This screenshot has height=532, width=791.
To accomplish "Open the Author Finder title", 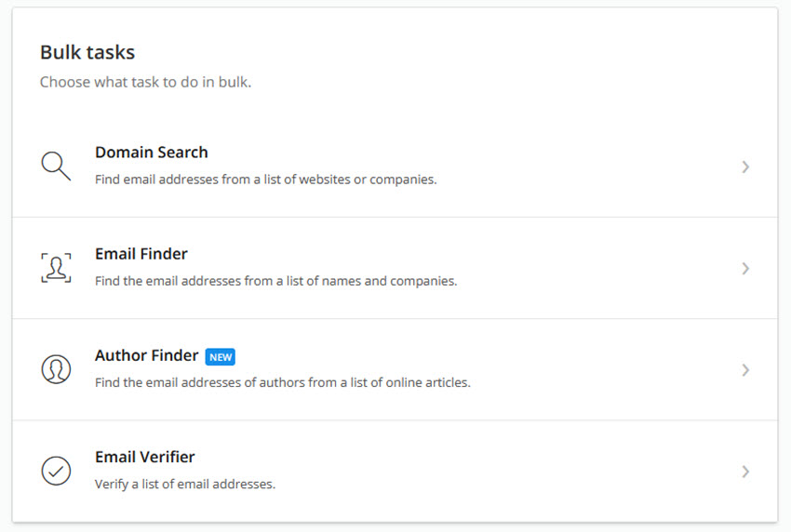I will pyautogui.click(x=146, y=355).
